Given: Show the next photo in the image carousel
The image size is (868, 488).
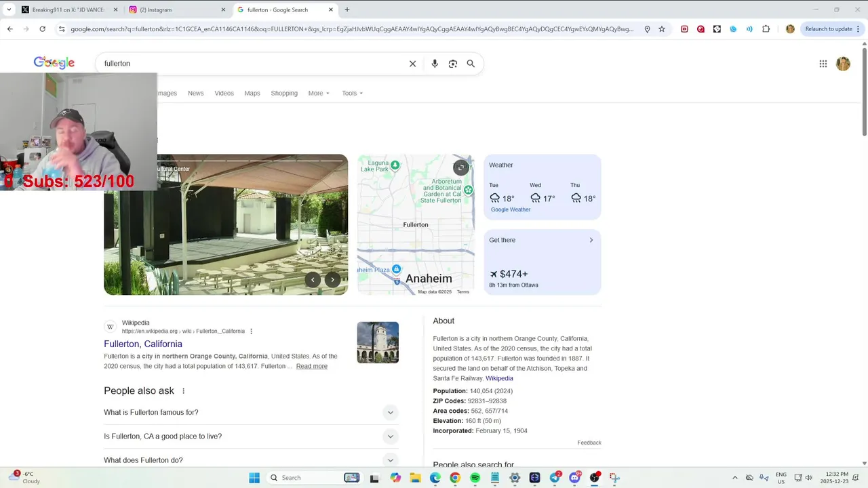Looking at the screenshot, I should tap(332, 279).
